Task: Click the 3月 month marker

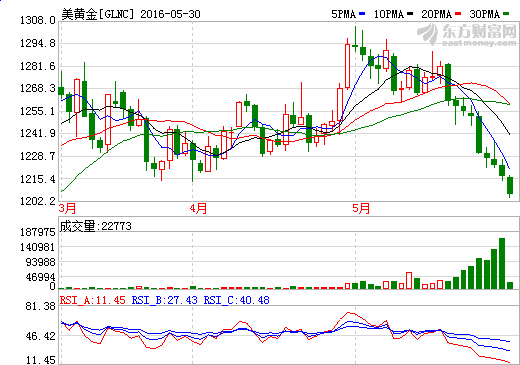Action: coord(67,208)
